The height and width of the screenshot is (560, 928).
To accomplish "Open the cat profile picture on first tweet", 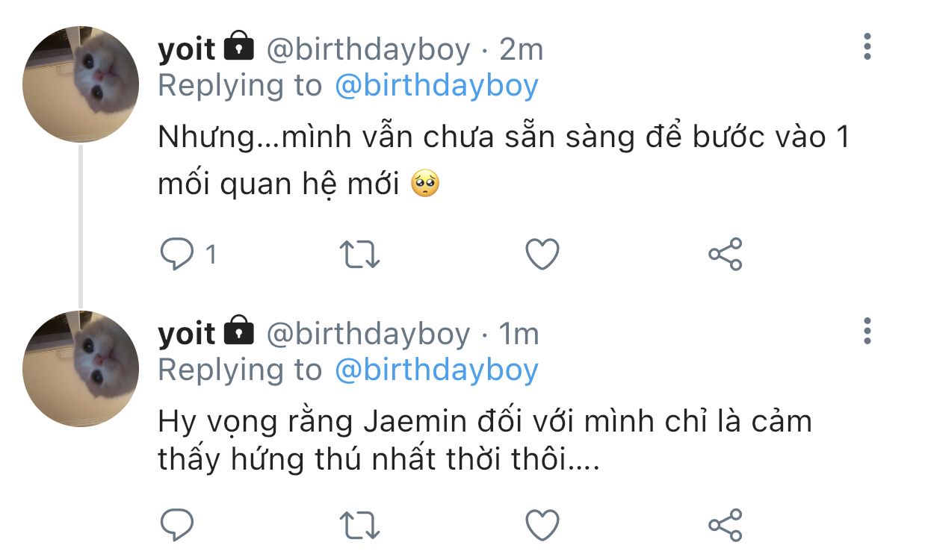I will [81, 84].
